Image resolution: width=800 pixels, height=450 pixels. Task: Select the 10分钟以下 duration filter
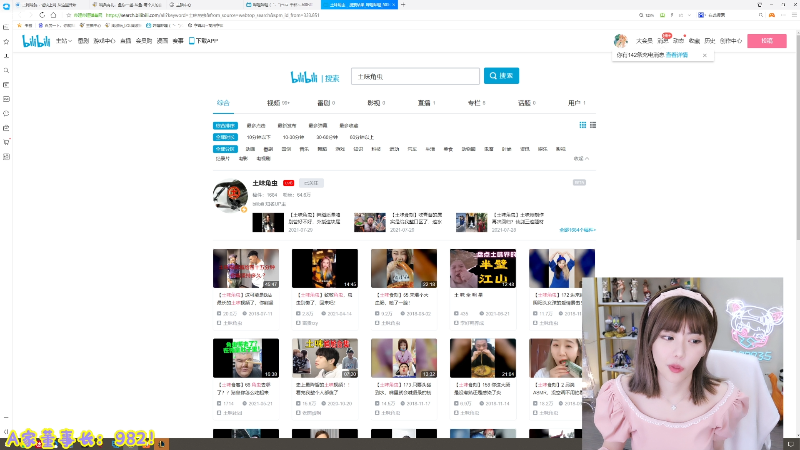[x=259, y=137]
